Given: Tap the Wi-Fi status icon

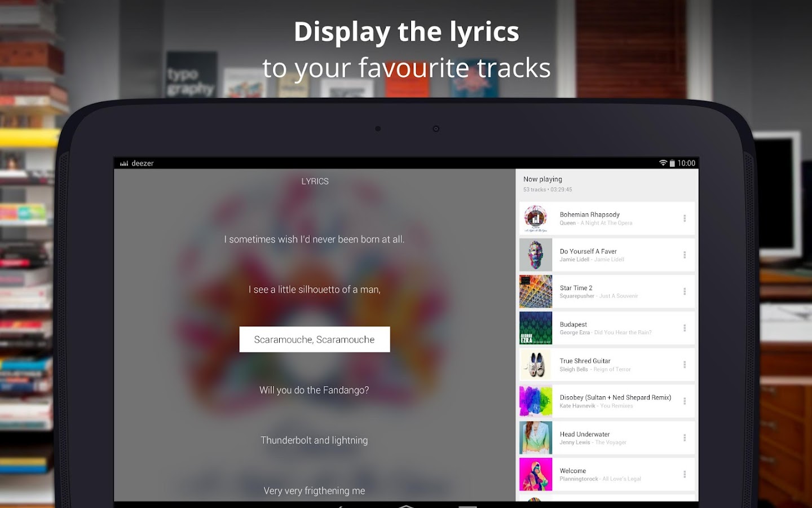Looking at the screenshot, I should [663, 163].
